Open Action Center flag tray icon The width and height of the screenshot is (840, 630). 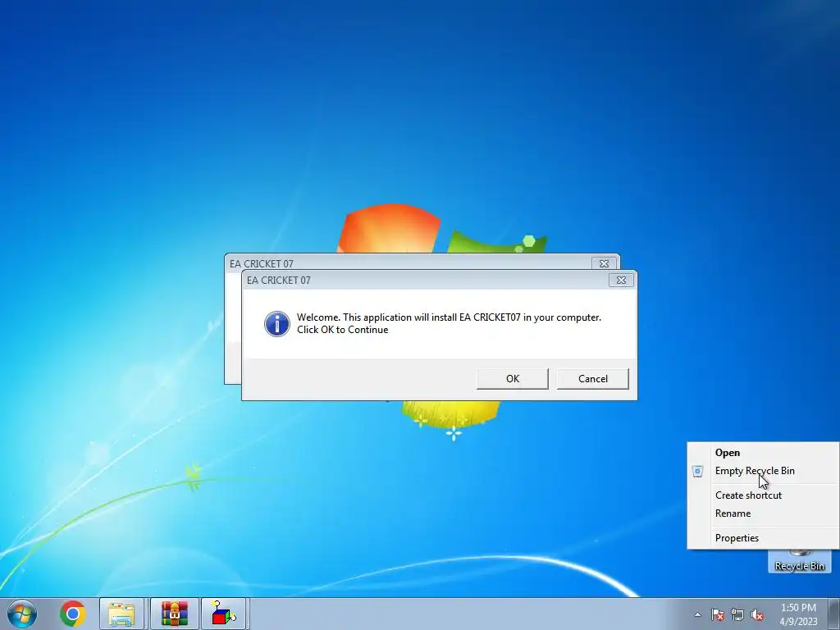717,614
